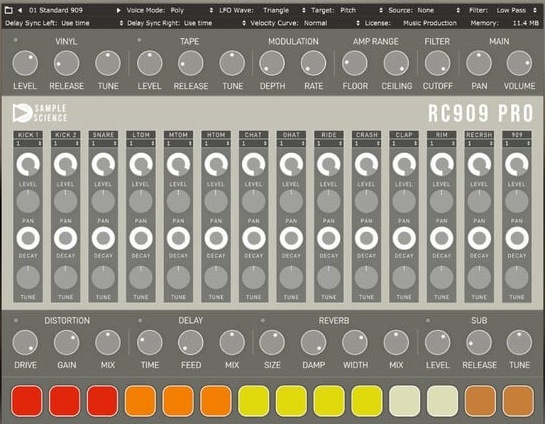Viewport: 545px width, 424px height.
Task: Enable the Distortion effect LED
Action: 16,320
